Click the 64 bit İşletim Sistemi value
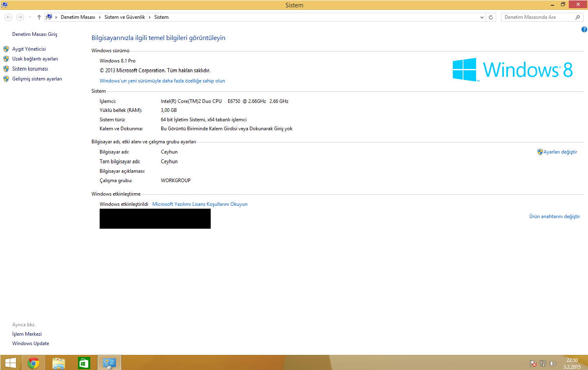This screenshot has width=588, height=370. point(204,120)
